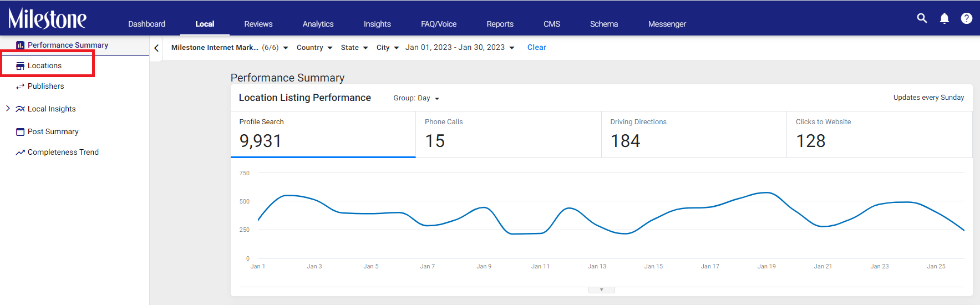Click the Locations store icon in sidebar
Image resolution: width=980 pixels, height=305 pixels.
(21, 66)
